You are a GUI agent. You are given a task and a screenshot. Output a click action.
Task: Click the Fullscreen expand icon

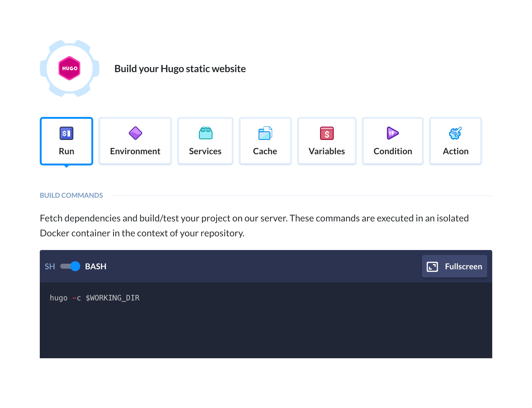[432, 266]
